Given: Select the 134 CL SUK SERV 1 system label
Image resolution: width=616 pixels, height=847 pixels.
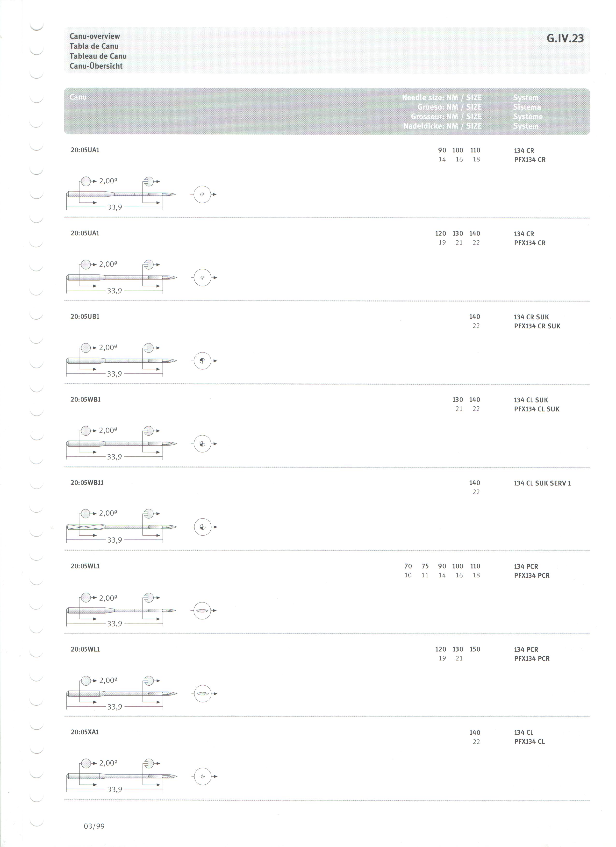Looking at the screenshot, I should coord(542,483).
